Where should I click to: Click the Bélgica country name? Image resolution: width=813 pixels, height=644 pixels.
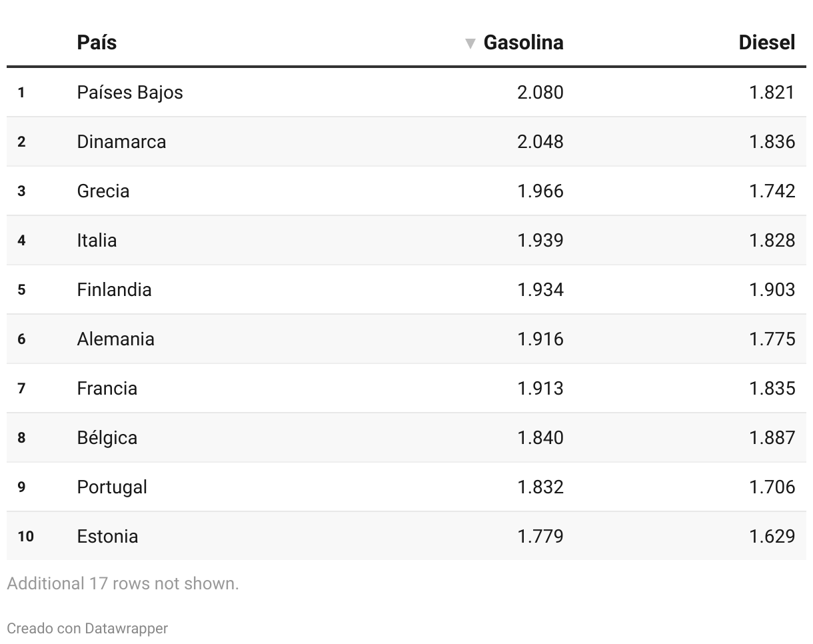(107, 437)
